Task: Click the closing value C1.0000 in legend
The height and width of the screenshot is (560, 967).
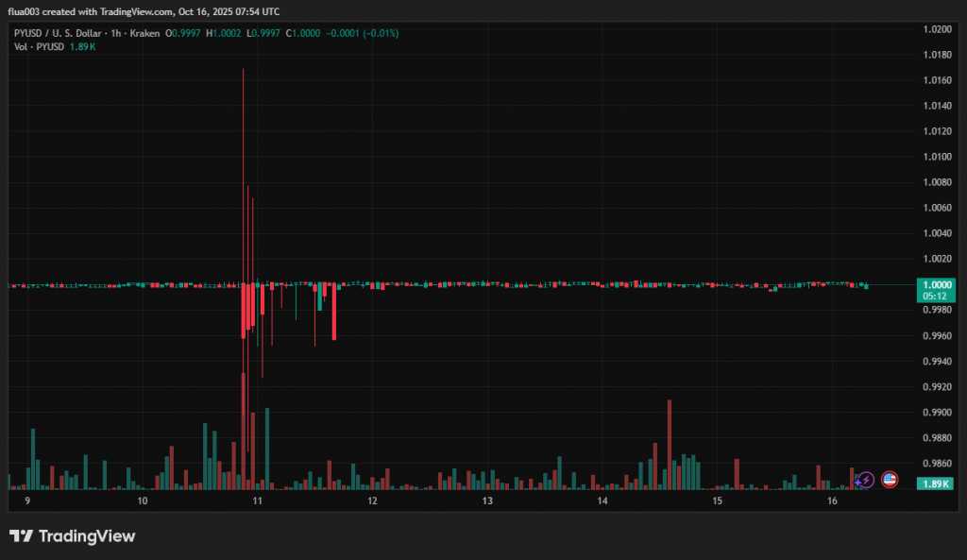Action: (x=305, y=33)
